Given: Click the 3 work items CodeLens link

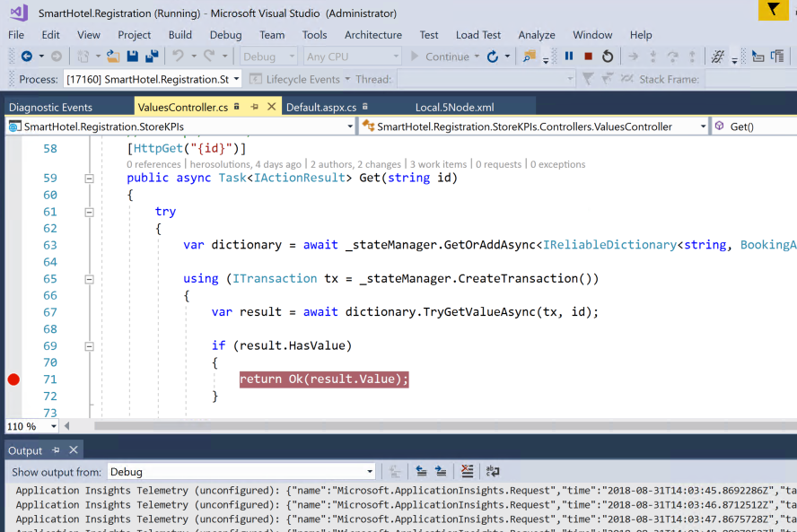Looking at the screenshot, I should pyautogui.click(x=438, y=164).
